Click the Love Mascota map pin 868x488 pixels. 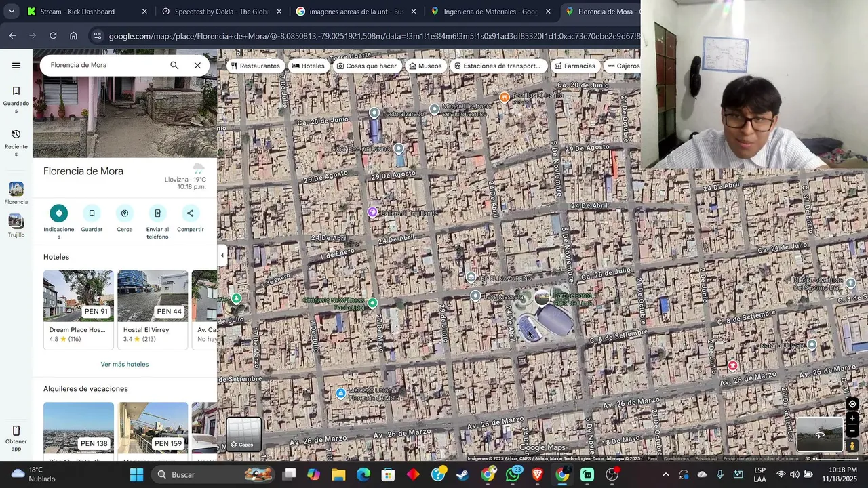click(475, 296)
